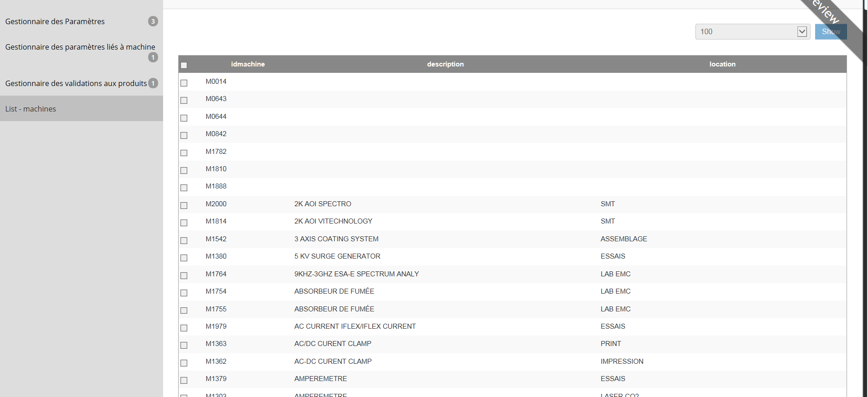Check the box for machine M1888
The width and height of the screenshot is (868, 397).
click(184, 188)
